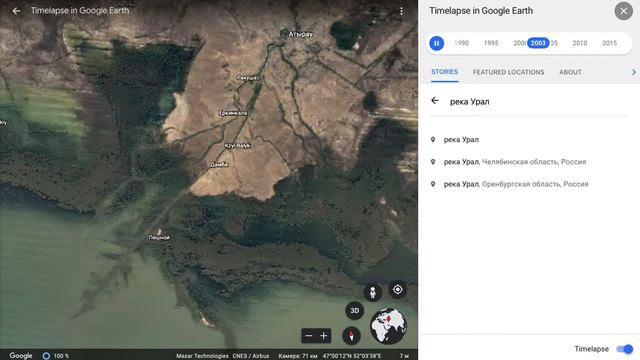640x360 pixels.
Task: Click the Kzyl-Balyk place label
Action: [x=238, y=146]
